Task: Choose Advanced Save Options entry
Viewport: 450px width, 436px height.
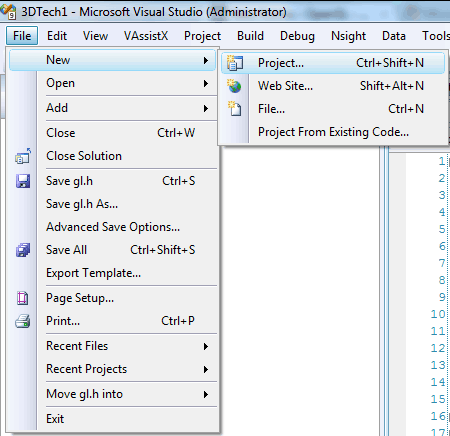Action: [113, 227]
